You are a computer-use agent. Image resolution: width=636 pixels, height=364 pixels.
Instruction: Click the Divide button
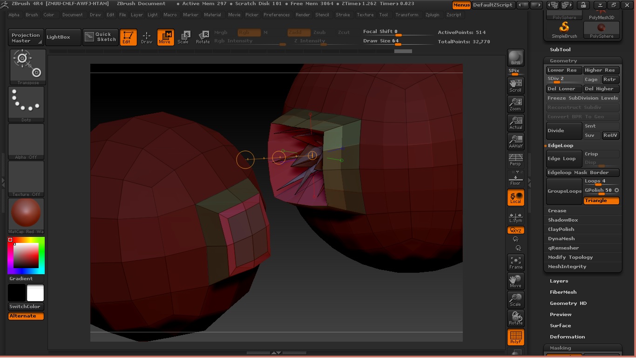coord(564,131)
